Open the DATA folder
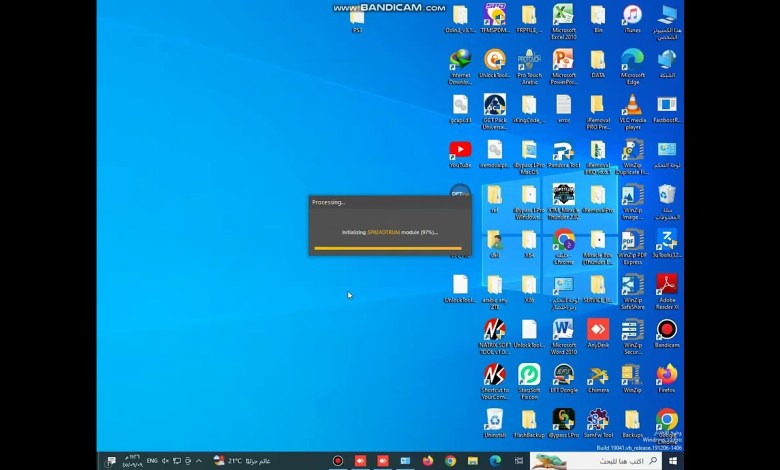This screenshot has width=780, height=470. 598,64
